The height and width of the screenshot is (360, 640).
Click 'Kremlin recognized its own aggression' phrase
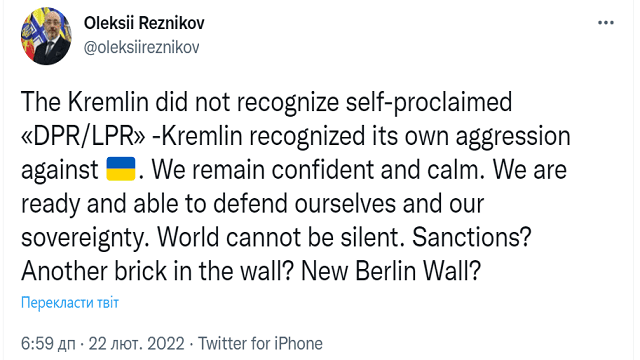(367, 136)
